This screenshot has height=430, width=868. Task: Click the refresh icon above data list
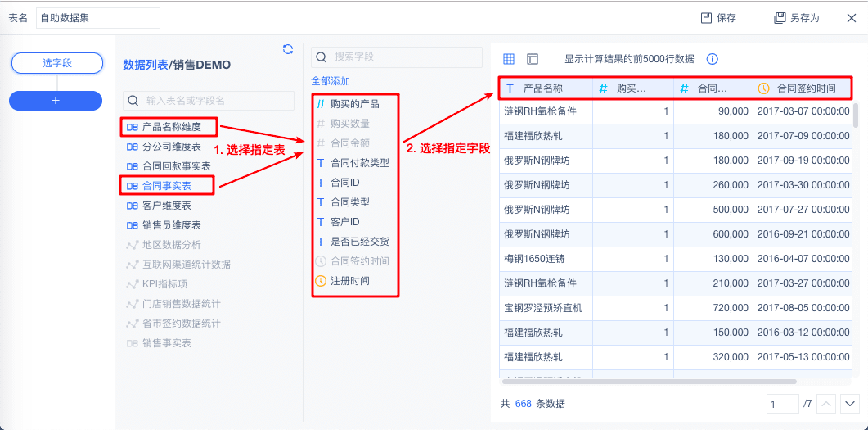[288, 49]
